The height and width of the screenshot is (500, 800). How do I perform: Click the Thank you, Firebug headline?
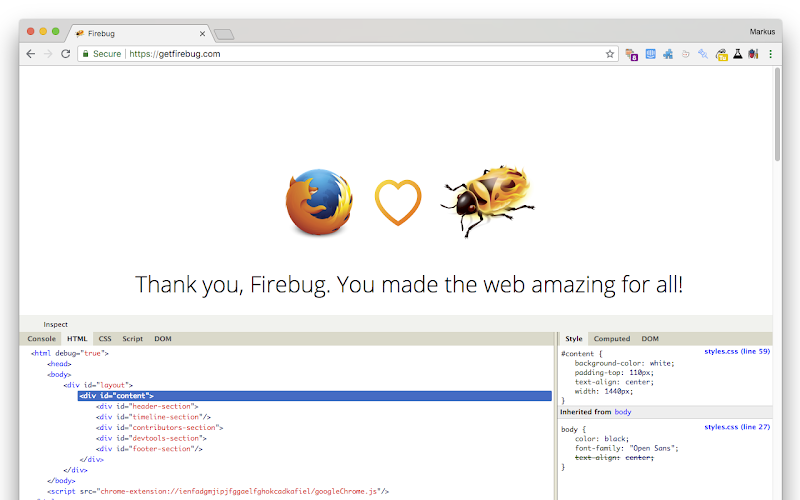tap(409, 285)
